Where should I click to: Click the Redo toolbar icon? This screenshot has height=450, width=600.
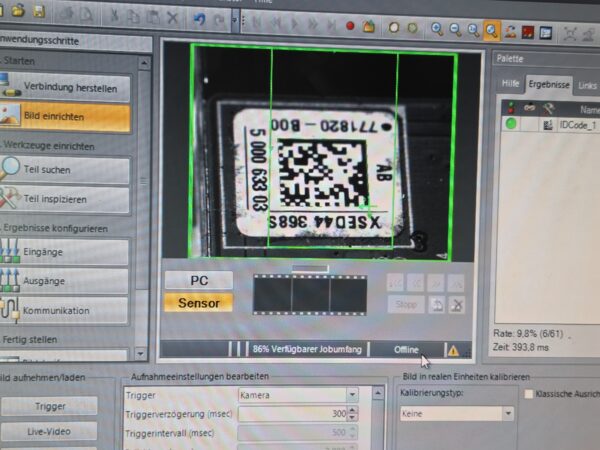click(x=220, y=20)
